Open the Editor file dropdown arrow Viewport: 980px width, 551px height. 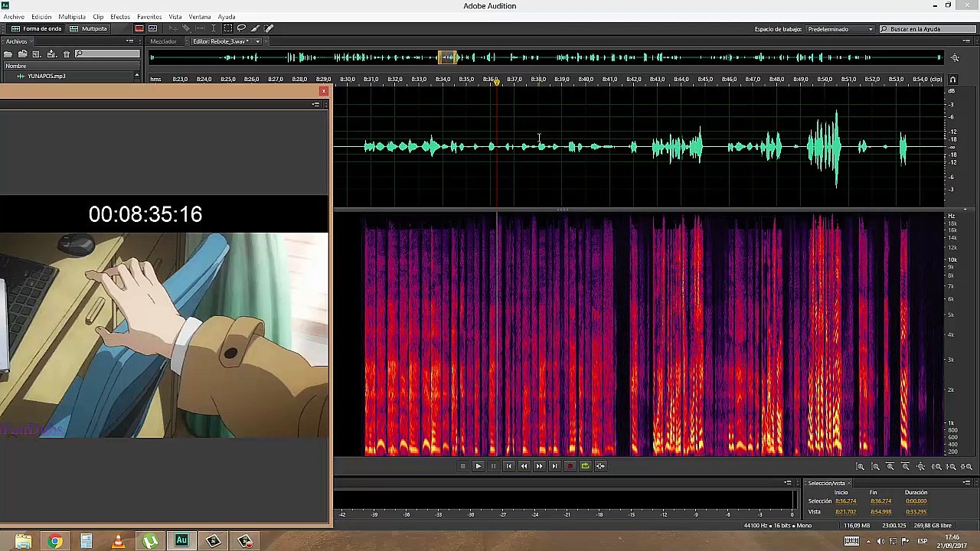[257, 41]
